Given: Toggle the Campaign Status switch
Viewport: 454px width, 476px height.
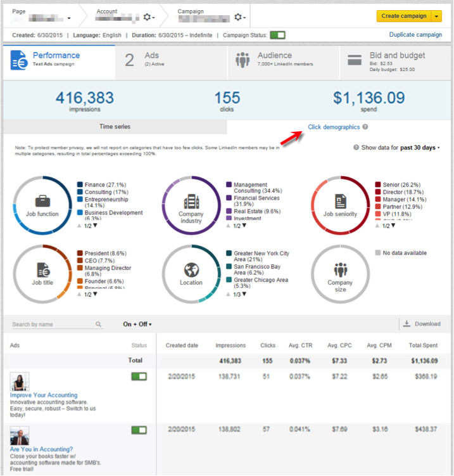Looking at the screenshot, I should (277, 35).
